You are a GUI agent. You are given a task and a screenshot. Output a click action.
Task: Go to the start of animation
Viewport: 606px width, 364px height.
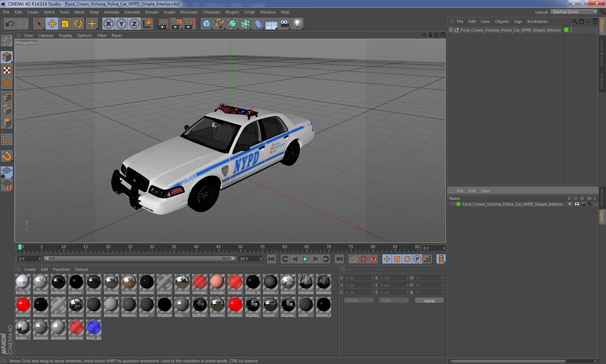pyautogui.click(x=271, y=259)
